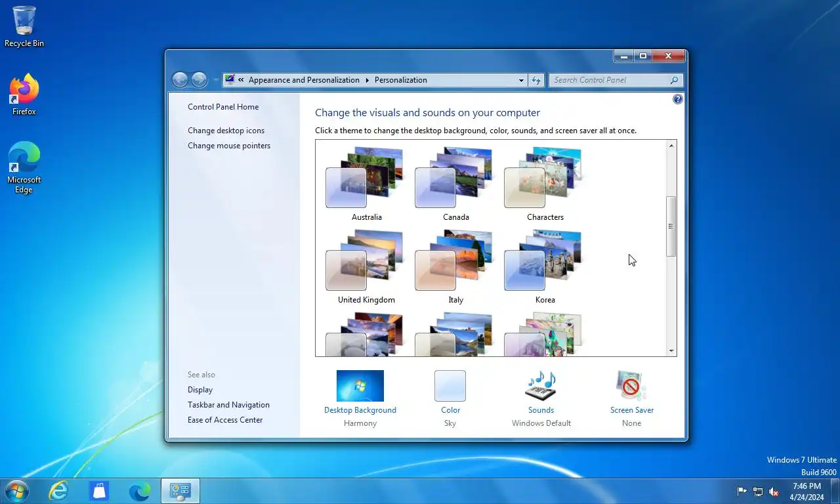Select Personalization breadcrumb item
The width and height of the screenshot is (840, 504).
[401, 80]
